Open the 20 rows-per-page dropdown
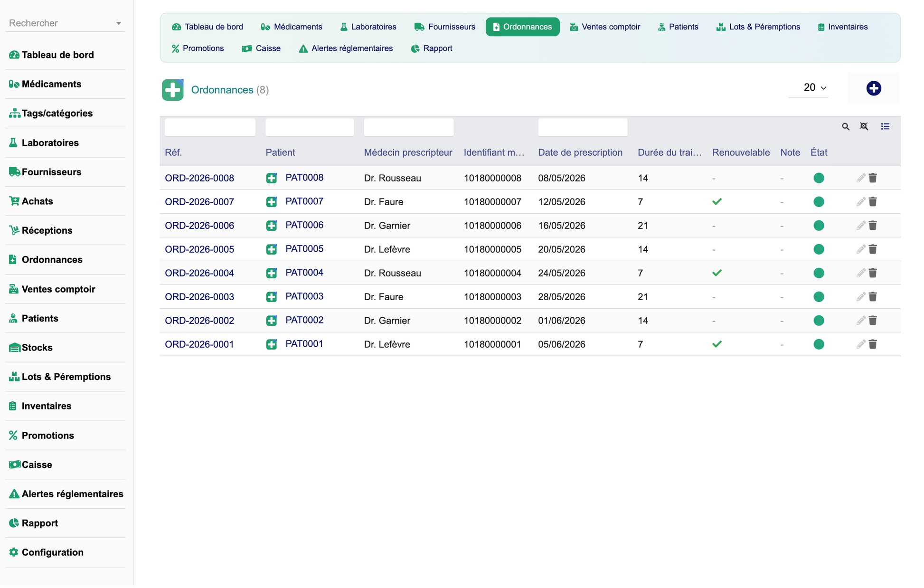 pos(809,87)
